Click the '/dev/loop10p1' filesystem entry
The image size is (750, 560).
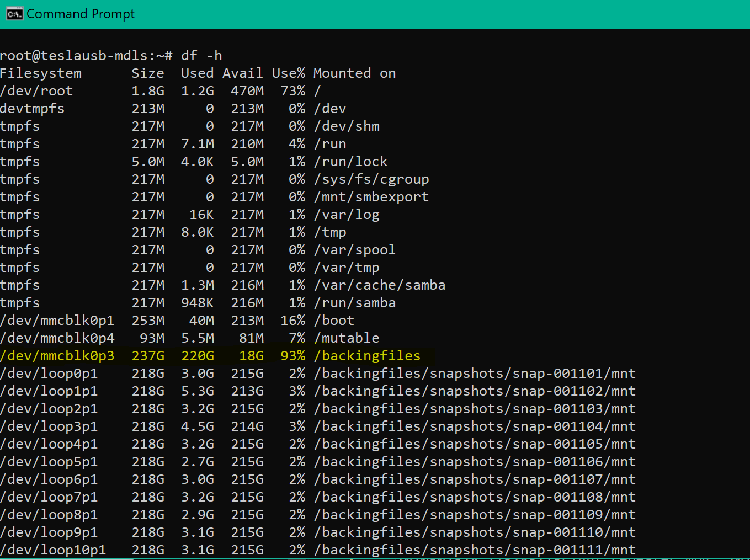53,550
